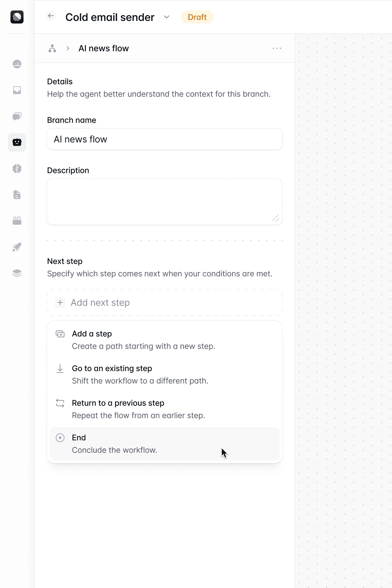The width and height of the screenshot is (392, 588).
Task: Open the inbox icon in sidebar
Action: pyautogui.click(x=17, y=90)
